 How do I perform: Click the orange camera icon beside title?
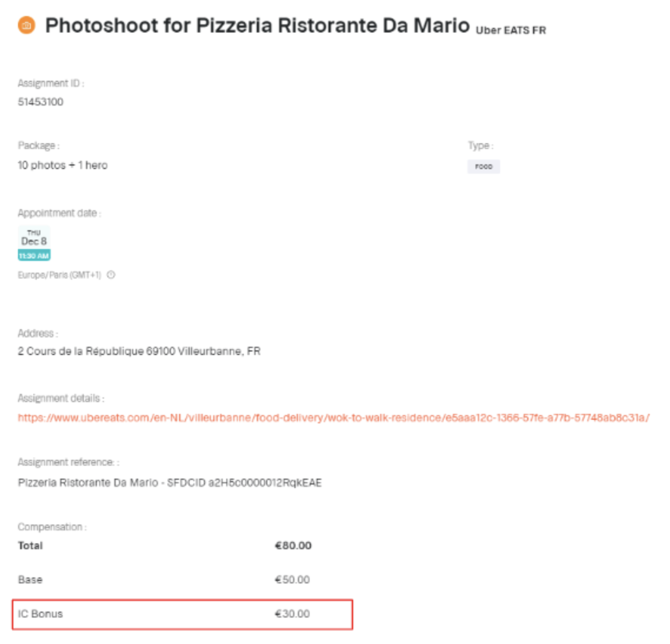coord(26,25)
